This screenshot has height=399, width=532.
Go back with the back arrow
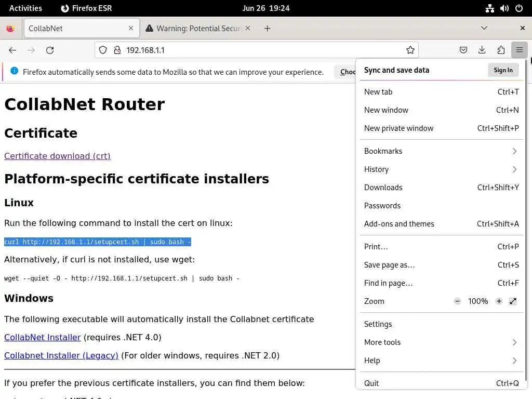pos(12,50)
